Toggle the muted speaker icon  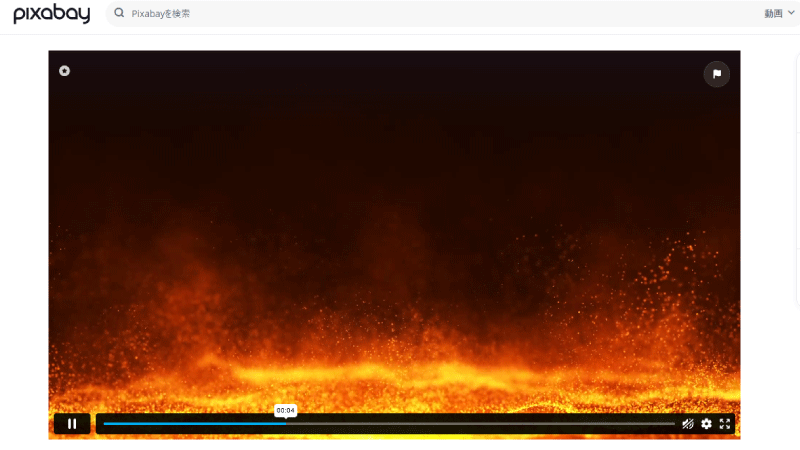coord(688,423)
